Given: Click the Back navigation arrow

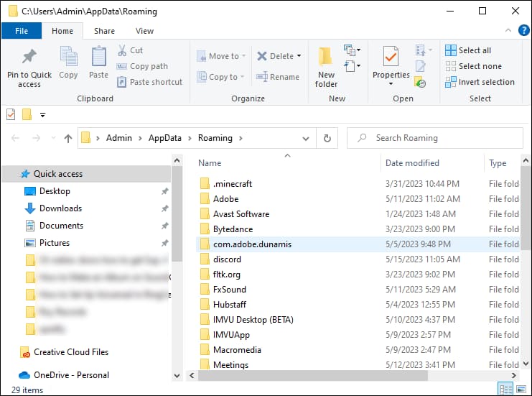Looking at the screenshot, I should 15,138.
